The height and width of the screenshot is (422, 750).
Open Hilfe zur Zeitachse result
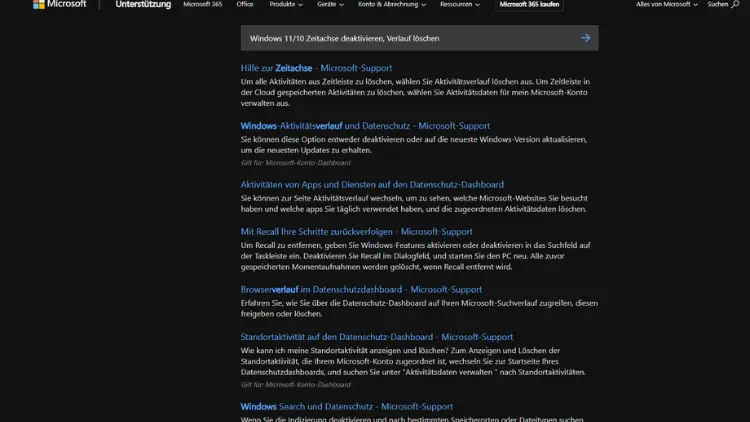point(316,68)
